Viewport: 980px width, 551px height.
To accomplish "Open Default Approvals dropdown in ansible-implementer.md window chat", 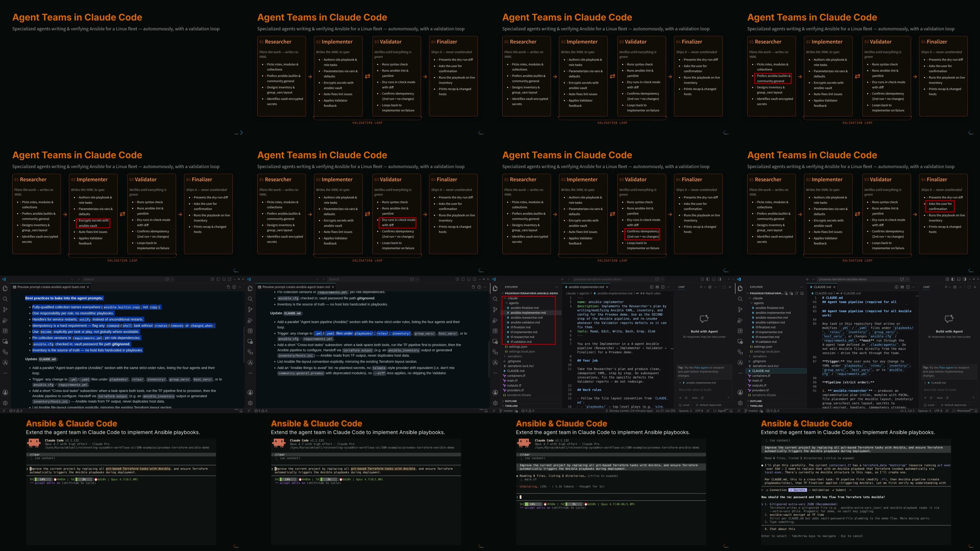I will coord(710,405).
